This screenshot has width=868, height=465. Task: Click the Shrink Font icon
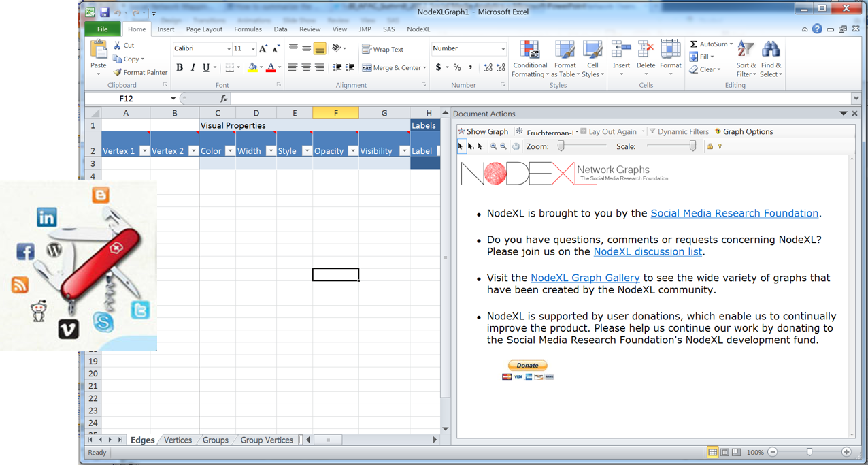point(276,49)
